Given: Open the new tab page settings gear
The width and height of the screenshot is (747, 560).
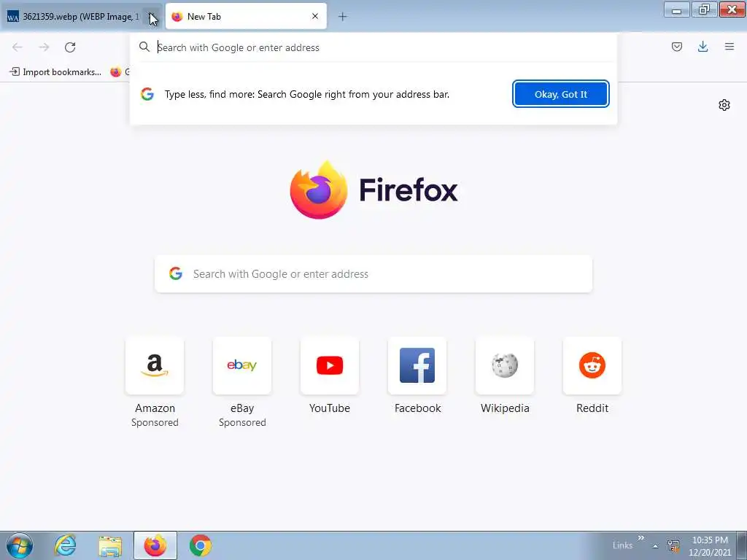Looking at the screenshot, I should click(x=724, y=105).
